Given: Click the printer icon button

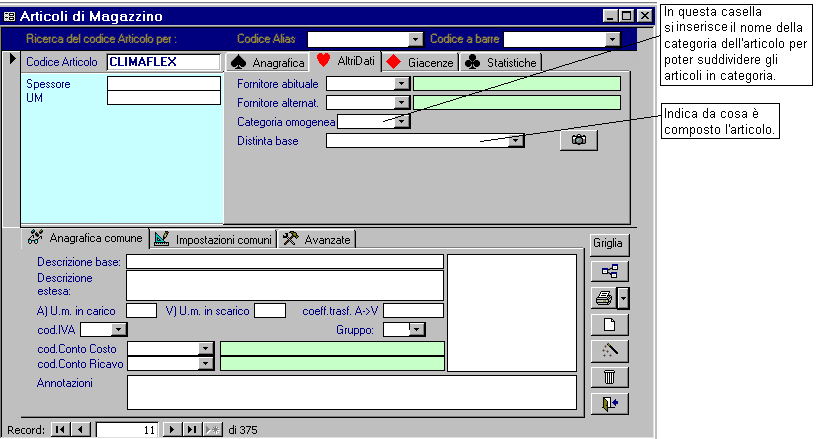Looking at the screenshot, I should click(604, 298).
